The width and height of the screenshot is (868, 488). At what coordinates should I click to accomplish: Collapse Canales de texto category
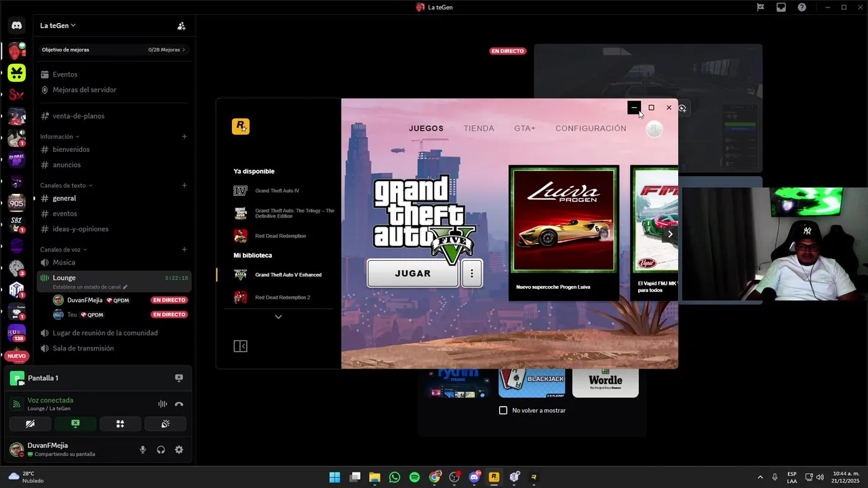point(66,185)
